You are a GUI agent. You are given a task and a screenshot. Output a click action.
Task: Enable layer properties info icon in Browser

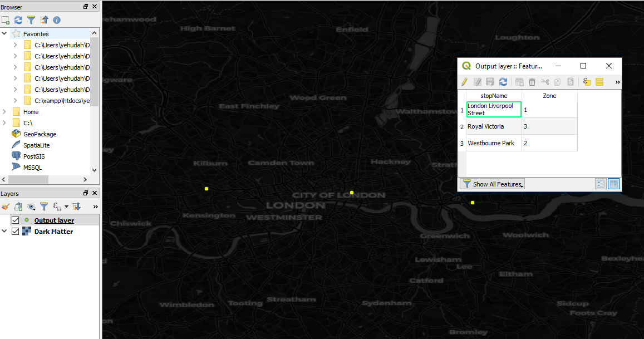point(56,20)
